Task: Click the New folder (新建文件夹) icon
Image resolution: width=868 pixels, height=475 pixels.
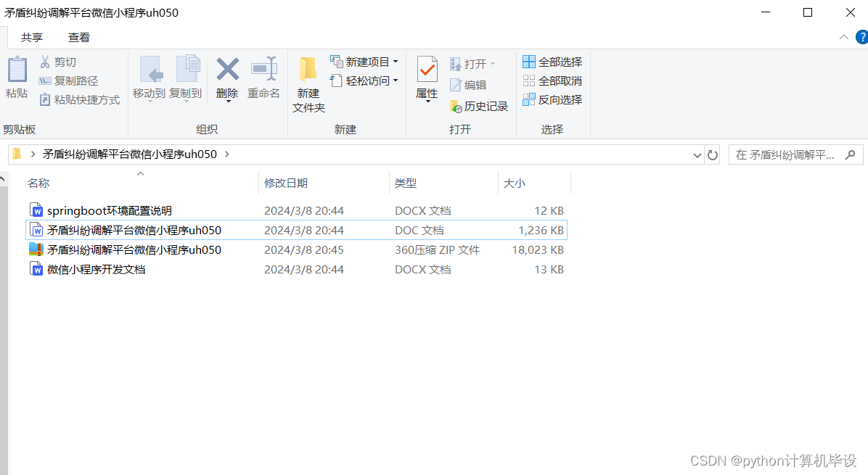Action: [x=308, y=70]
